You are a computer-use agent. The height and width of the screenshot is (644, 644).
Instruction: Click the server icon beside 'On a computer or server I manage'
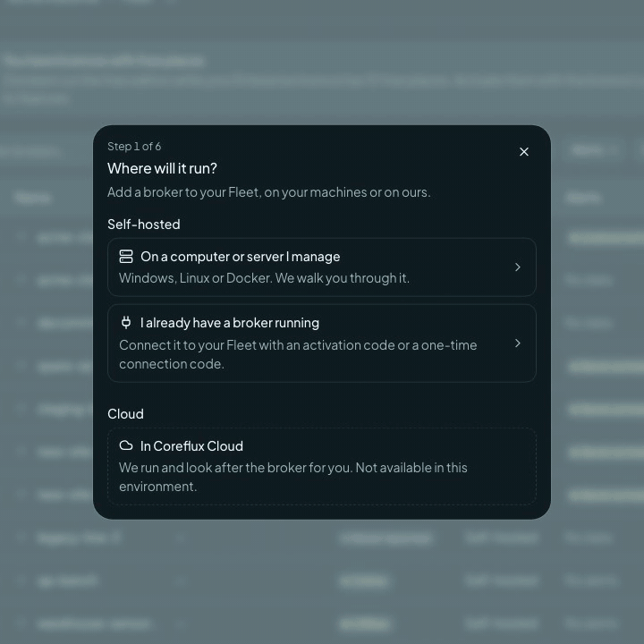pos(126,257)
